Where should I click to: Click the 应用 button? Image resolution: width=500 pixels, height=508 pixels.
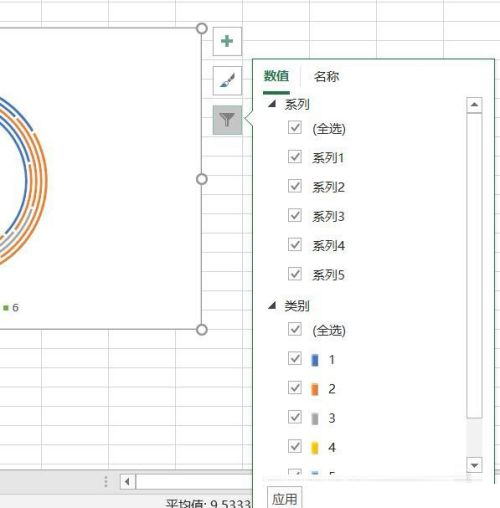(x=285, y=499)
